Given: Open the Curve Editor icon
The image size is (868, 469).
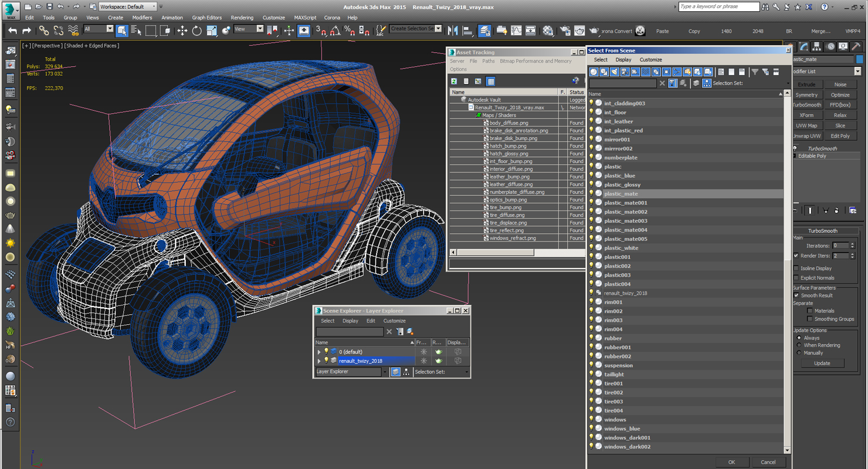Looking at the screenshot, I should click(516, 30).
